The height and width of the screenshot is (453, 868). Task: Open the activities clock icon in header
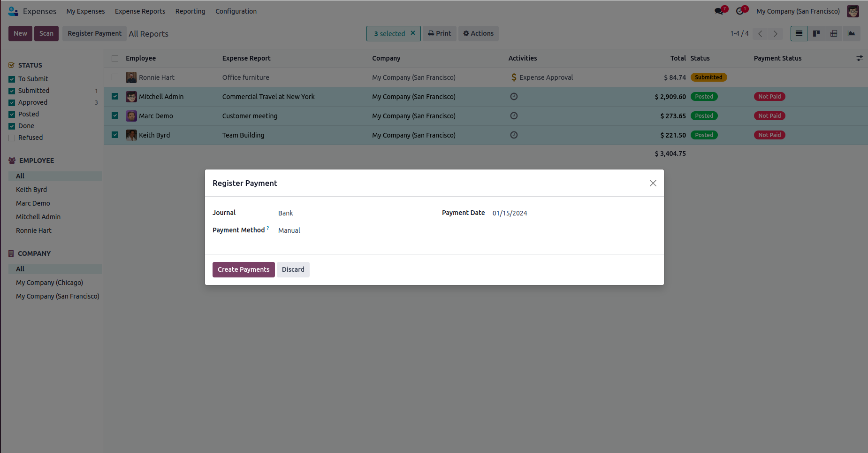[740, 11]
